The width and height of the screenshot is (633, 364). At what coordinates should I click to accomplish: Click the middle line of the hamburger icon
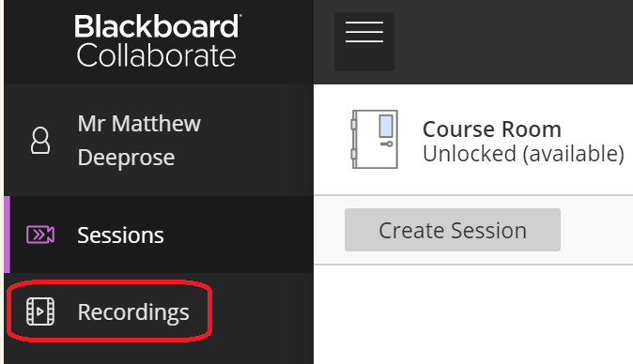tap(364, 32)
